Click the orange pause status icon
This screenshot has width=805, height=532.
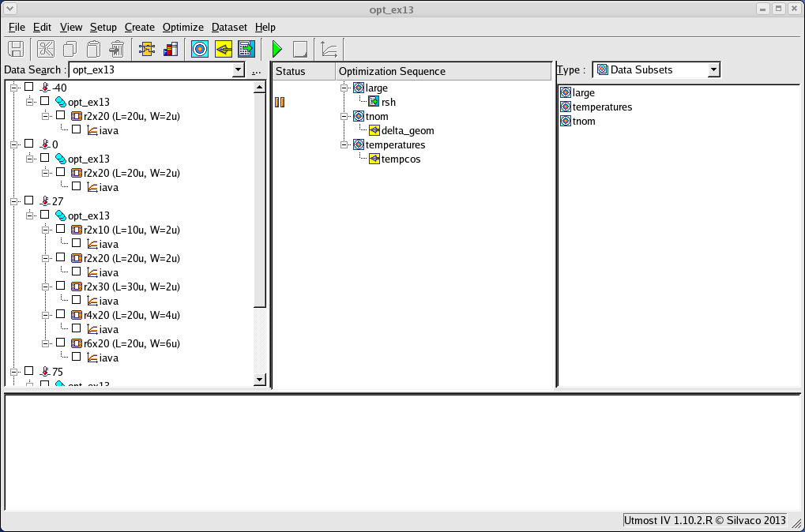click(280, 102)
